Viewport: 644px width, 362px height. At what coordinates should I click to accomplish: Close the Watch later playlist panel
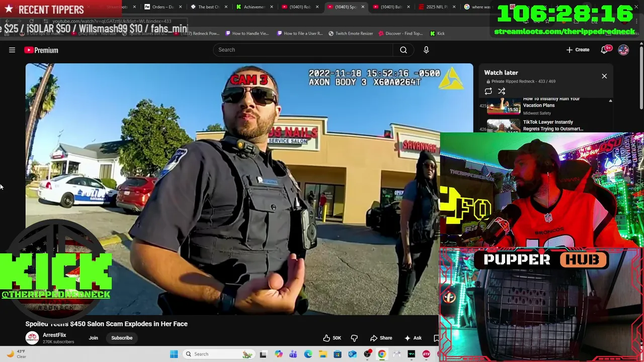point(604,76)
